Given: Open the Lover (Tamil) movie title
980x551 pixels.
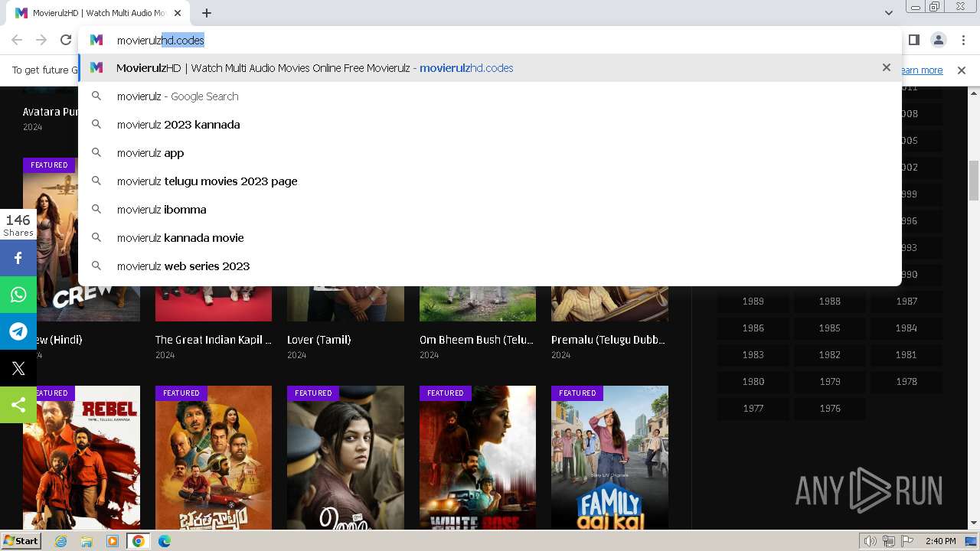Looking at the screenshot, I should [318, 340].
